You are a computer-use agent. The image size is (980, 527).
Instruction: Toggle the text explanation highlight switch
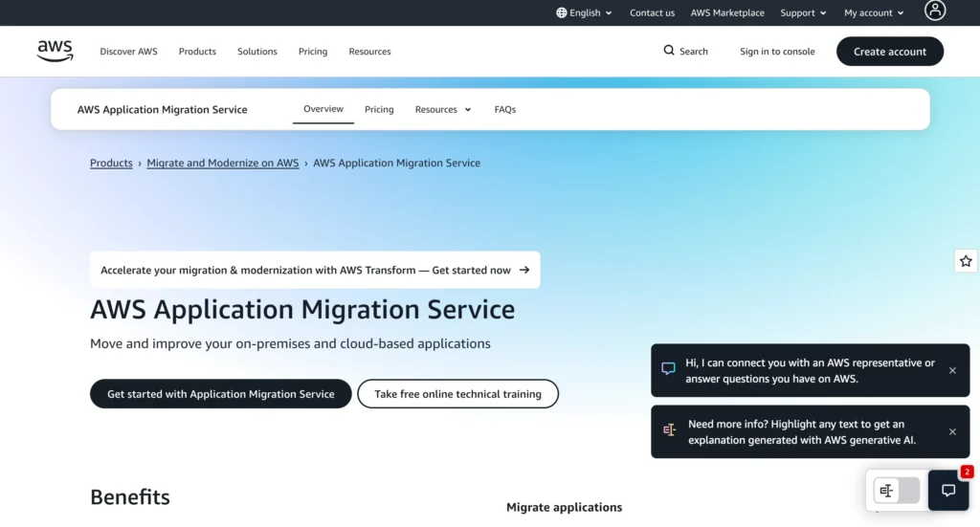coord(896,490)
